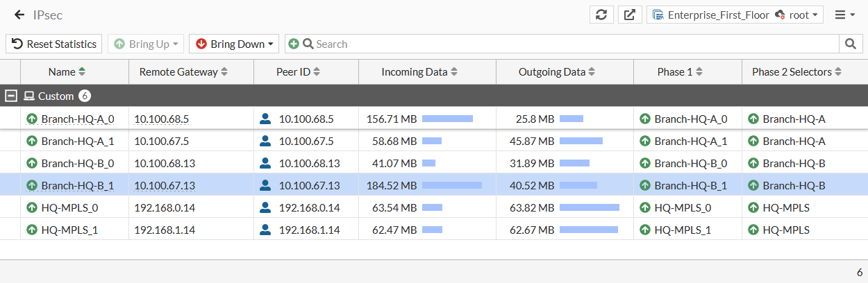Open the Bring Down dropdown
Viewport: 868px width, 283px height.
[233, 44]
